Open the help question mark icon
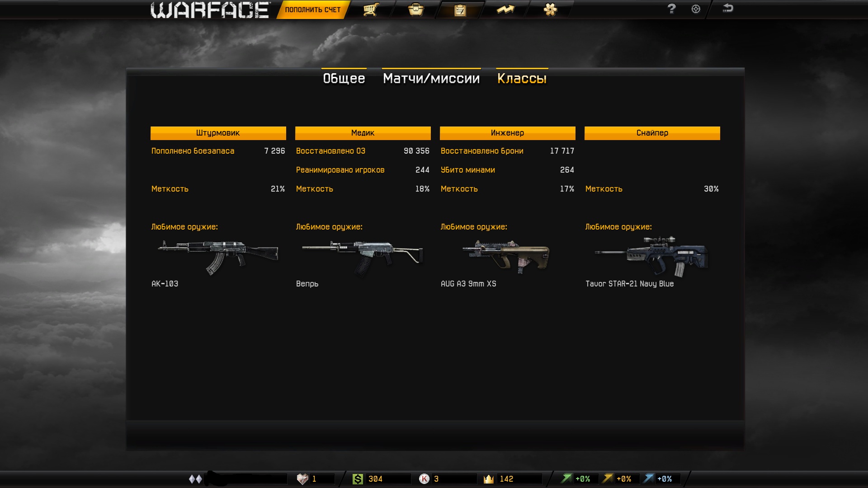This screenshot has height=488, width=868. [671, 9]
